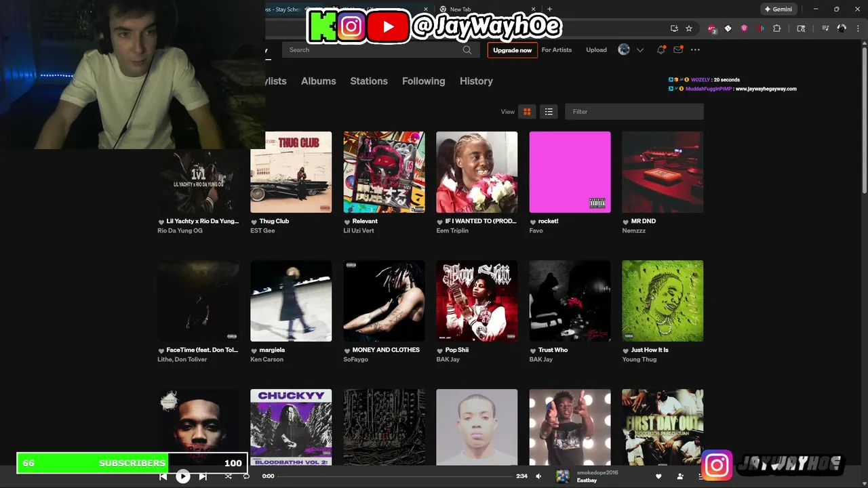The height and width of the screenshot is (488, 868).
Task: Toggle shuffle in the player
Action: (228, 476)
